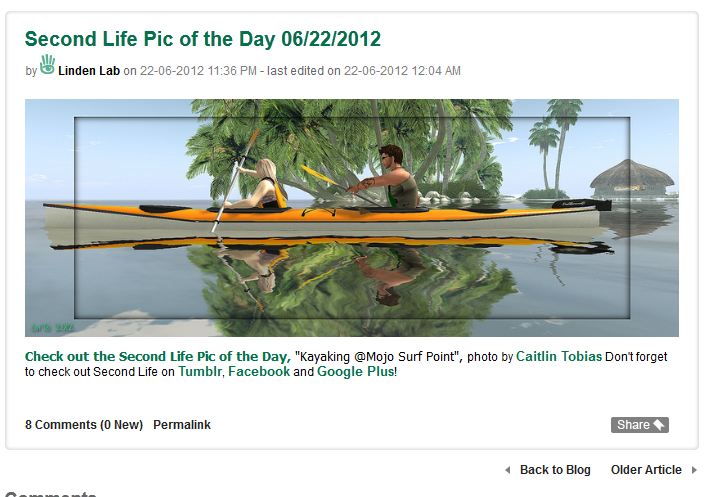
Task: Follow the bold 'Check out the Second Life Pic' link
Action: pyautogui.click(x=157, y=357)
